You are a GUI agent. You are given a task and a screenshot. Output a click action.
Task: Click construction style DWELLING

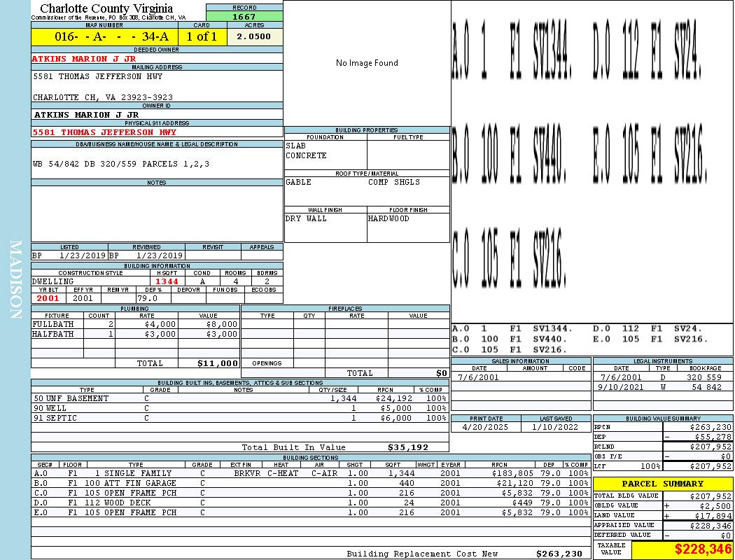pos(53,281)
